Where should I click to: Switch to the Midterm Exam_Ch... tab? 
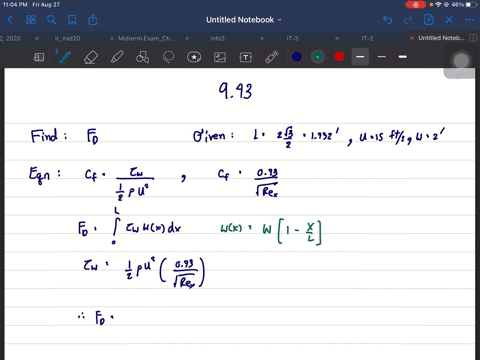[x=146, y=38]
